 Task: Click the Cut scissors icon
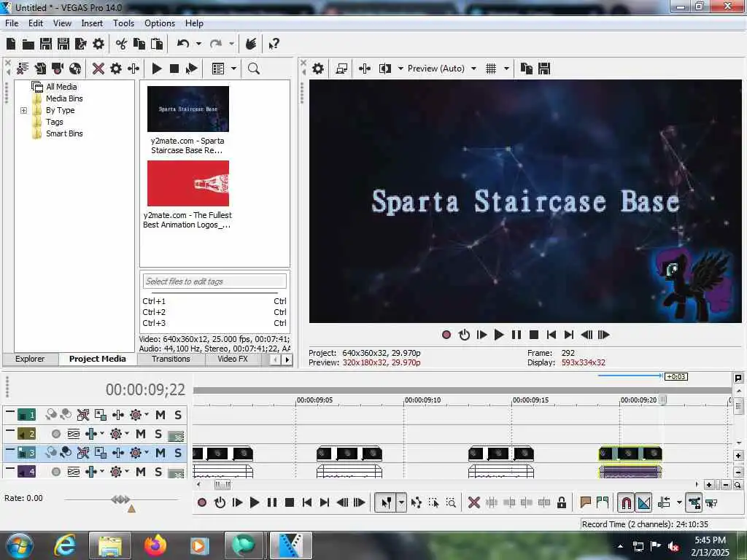(x=122, y=44)
